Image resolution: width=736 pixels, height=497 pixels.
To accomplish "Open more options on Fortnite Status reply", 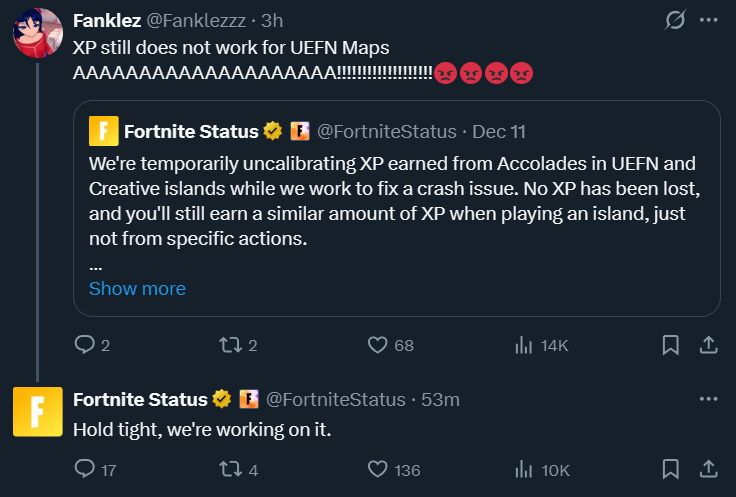I will click(x=708, y=399).
